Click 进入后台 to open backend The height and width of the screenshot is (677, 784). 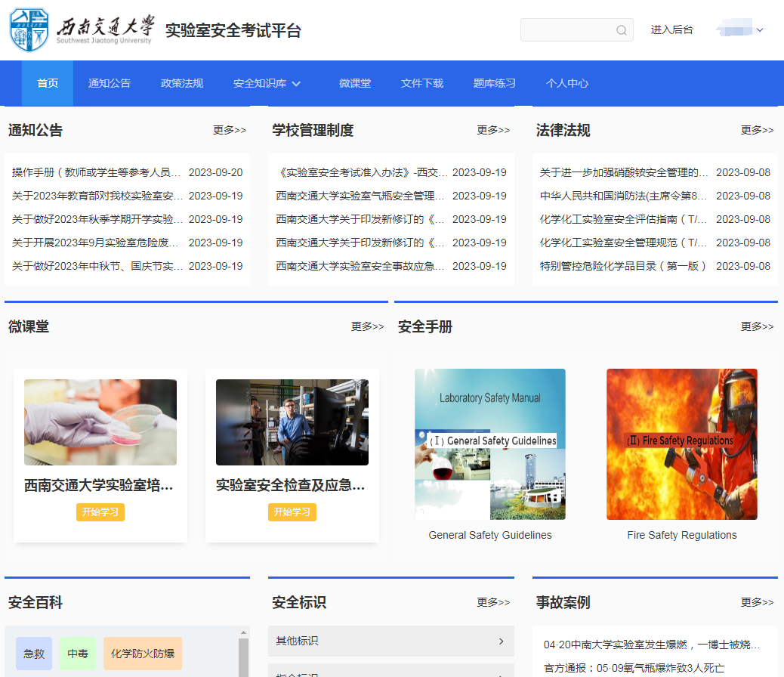click(671, 29)
